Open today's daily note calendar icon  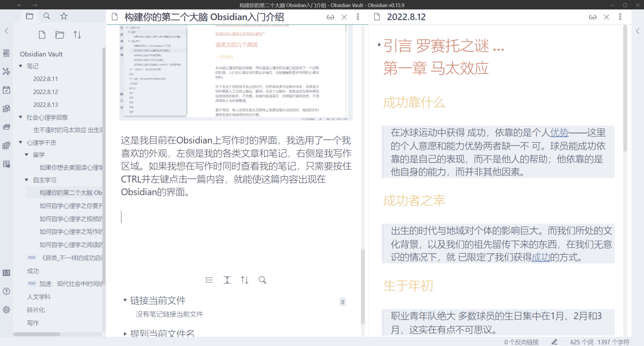pyautogui.click(x=6, y=90)
